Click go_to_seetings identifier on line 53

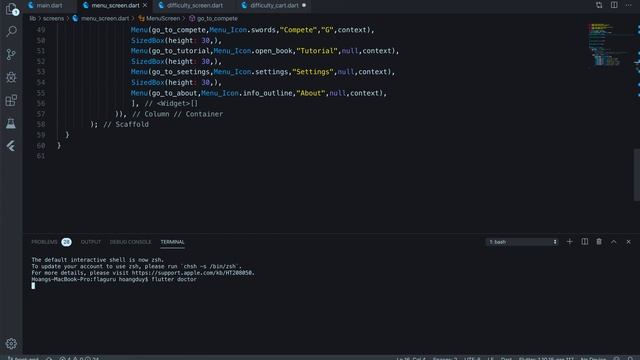click(180, 72)
